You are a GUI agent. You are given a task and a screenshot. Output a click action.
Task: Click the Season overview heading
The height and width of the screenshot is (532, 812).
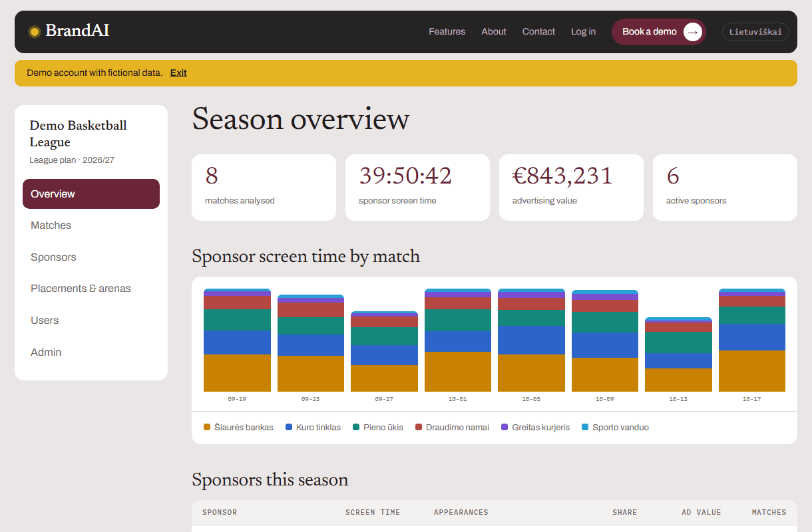pyautogui.click(x=301, y=120)
